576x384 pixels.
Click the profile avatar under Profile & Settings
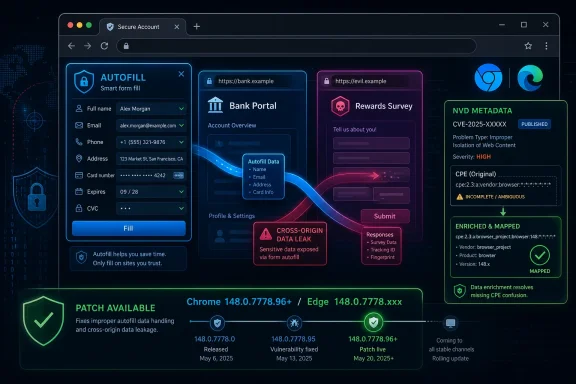click(x=220, y=236)
